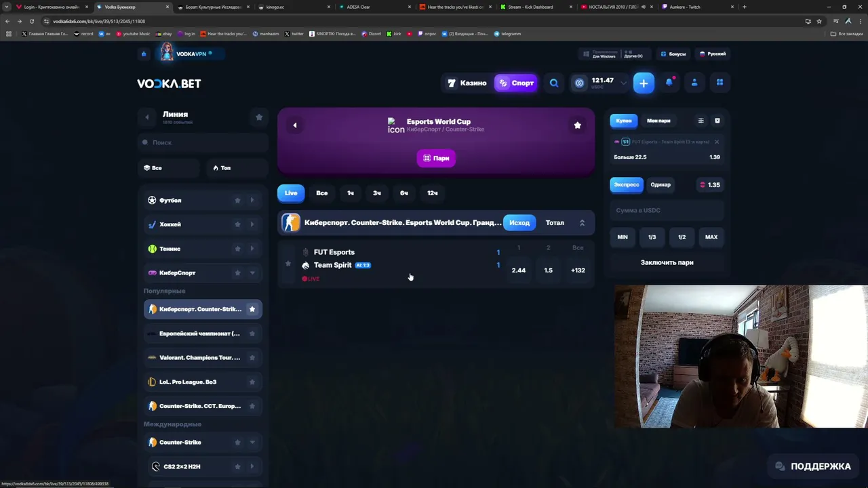The width and height of the screenshot is (868, 488).
Task: Expand the Хоккей category arrow
Action: point(252,224)
